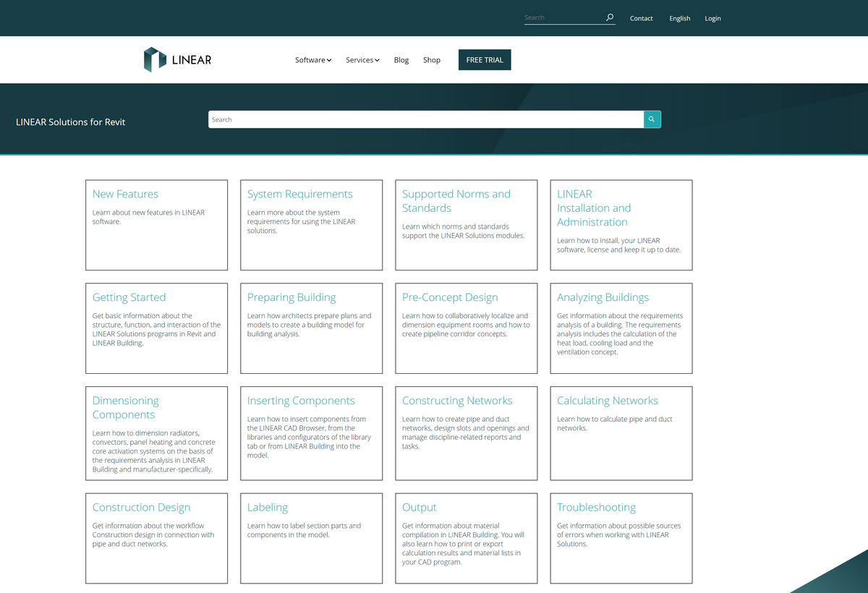This screenshot has height=593, width=868.
Task: Click the Login link
Action: [713, 18]
